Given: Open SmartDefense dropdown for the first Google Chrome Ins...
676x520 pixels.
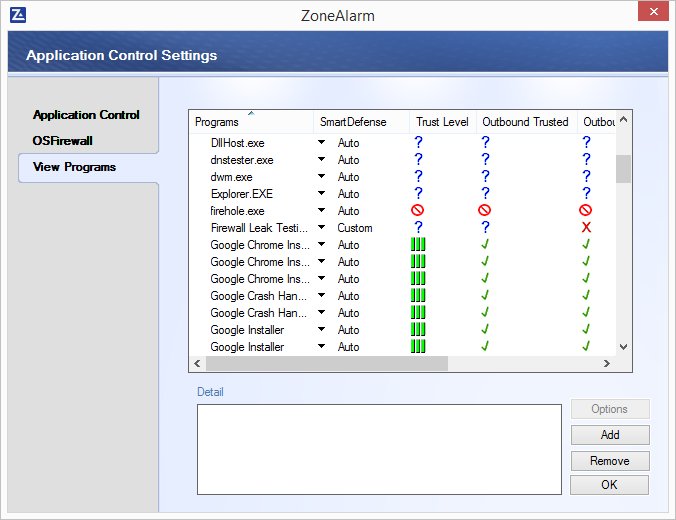Looking at the screenshot, I should (321, 244).
